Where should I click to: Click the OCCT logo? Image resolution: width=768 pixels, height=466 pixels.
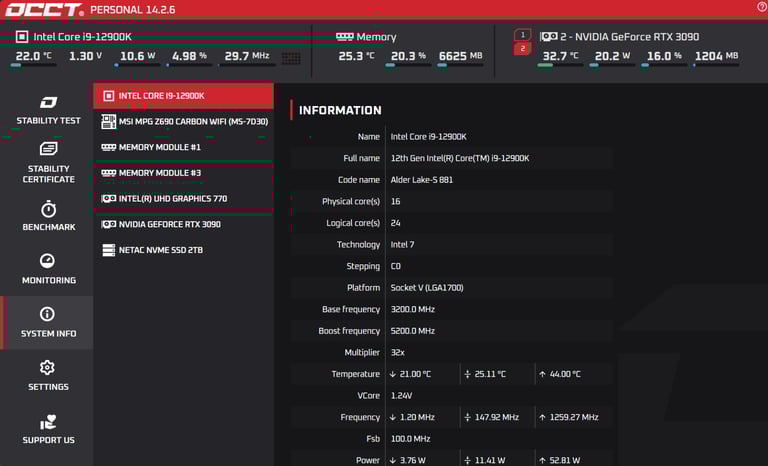44,10
